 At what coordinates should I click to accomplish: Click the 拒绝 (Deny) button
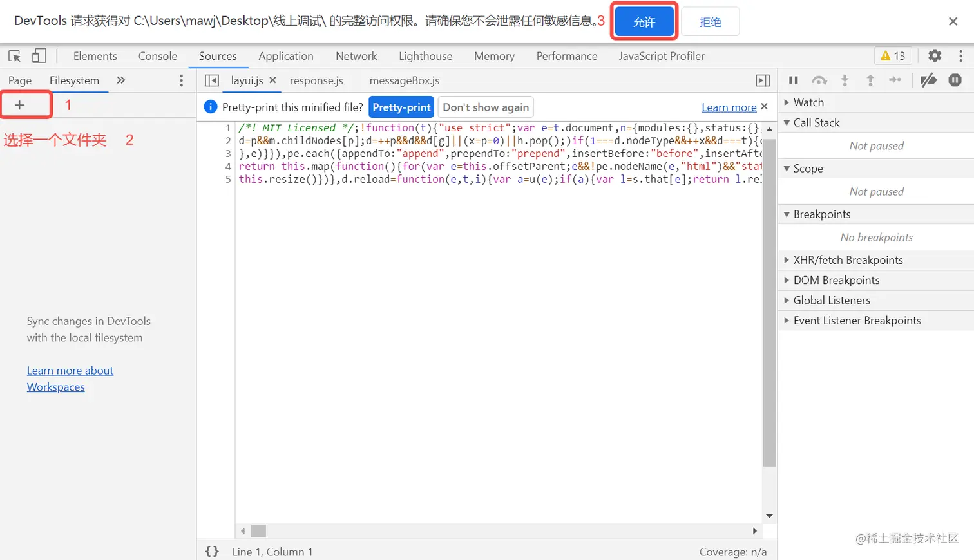click(x=710, y=21)
